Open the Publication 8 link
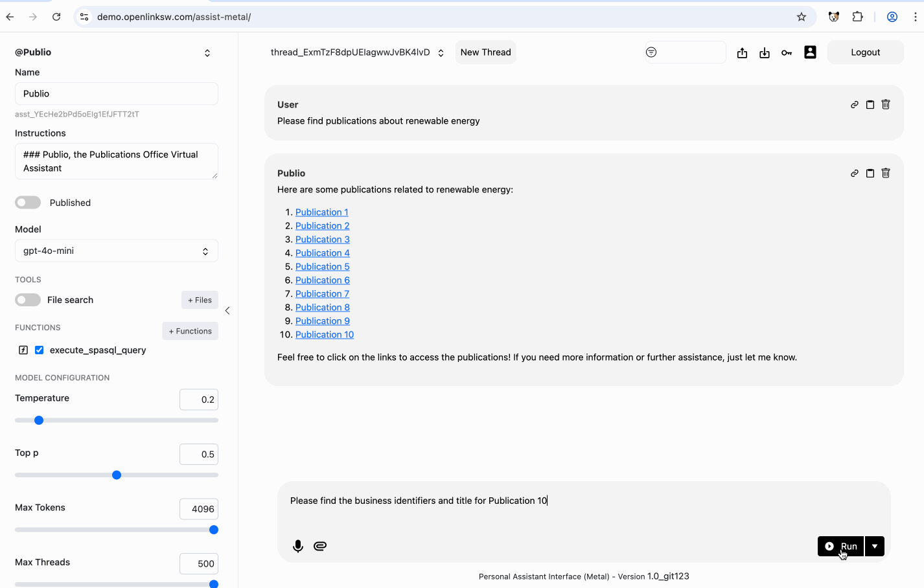The height and width of the screenshot is (588, 924). tap(323, 308)
